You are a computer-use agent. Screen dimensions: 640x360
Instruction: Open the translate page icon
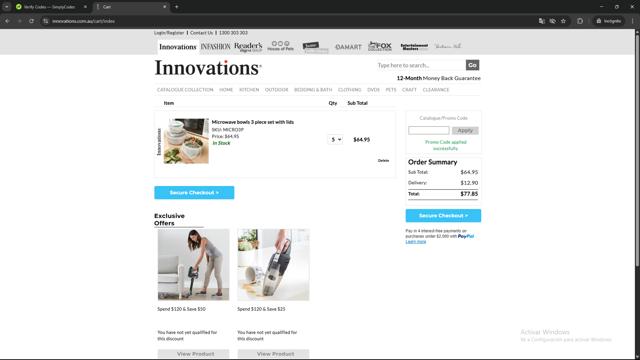click(x=542, y=21)
